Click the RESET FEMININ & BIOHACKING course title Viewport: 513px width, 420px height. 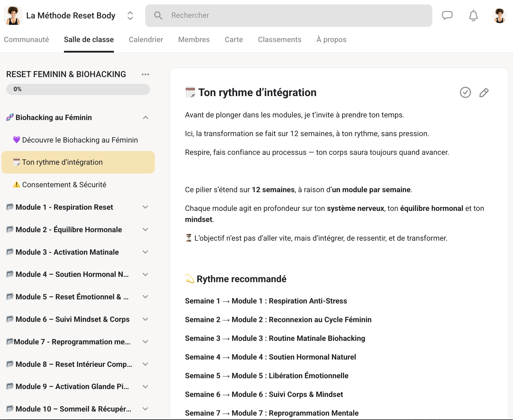(66, 74)
